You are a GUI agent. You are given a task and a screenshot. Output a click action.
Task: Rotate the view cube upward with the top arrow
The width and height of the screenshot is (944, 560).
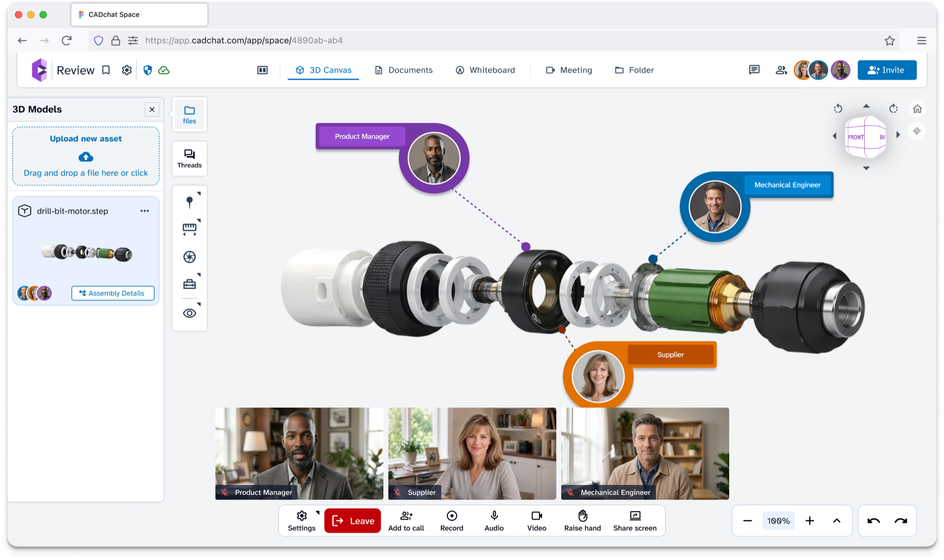point(866,106)
